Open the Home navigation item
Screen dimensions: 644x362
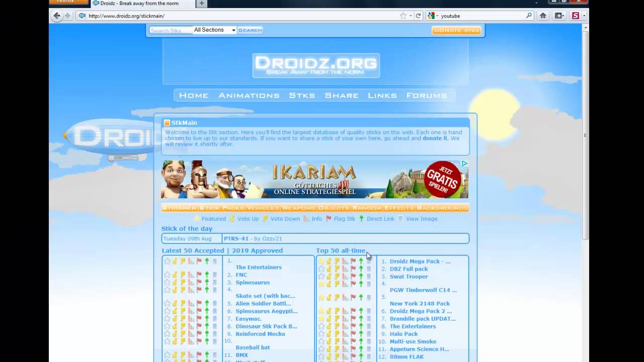tap(194, 96)
